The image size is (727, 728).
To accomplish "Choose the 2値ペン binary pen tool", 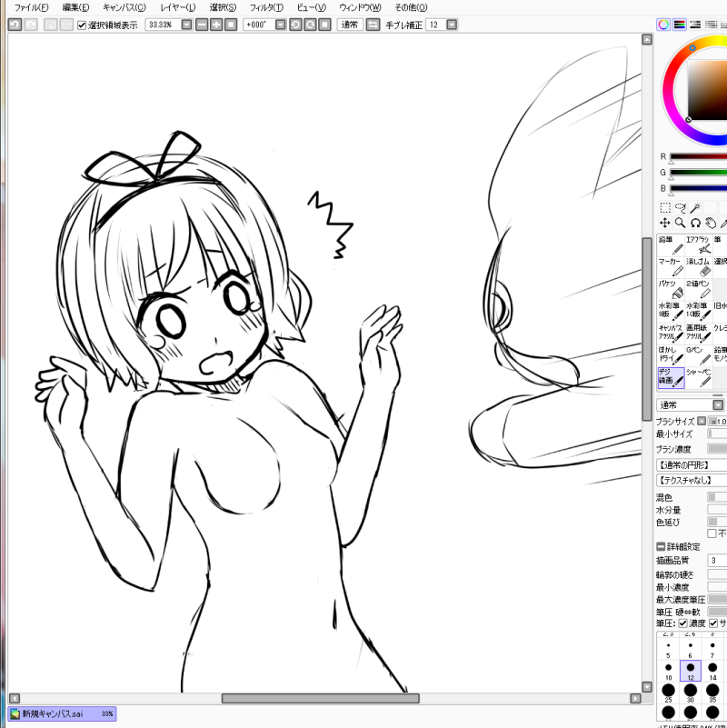I will pos(698,289).
